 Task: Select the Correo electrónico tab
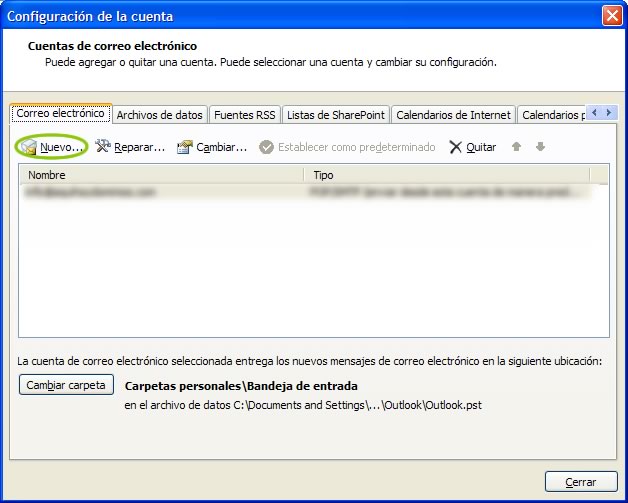[x=60, y=113]
